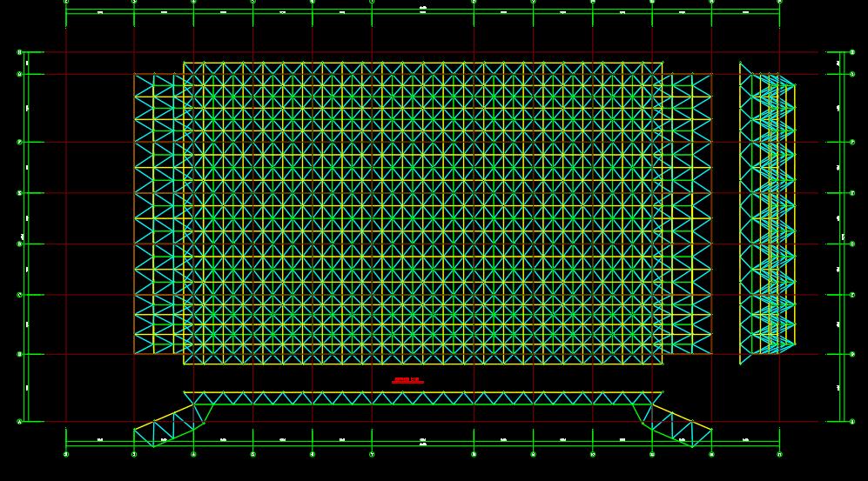Click the left sloped end of the bottom truss
868x481 pixels.
(x=168, y=424)
